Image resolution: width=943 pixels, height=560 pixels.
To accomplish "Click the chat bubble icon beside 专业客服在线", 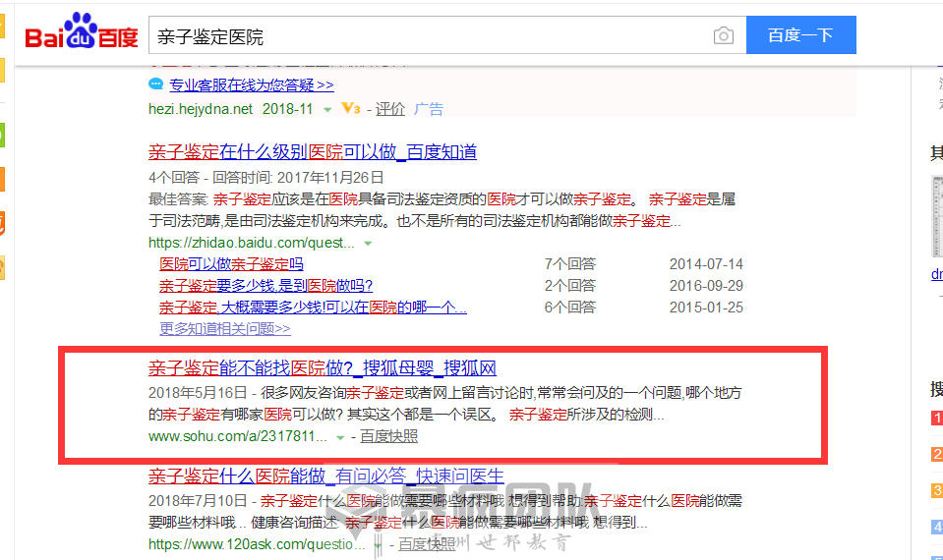I will (155, 84).
